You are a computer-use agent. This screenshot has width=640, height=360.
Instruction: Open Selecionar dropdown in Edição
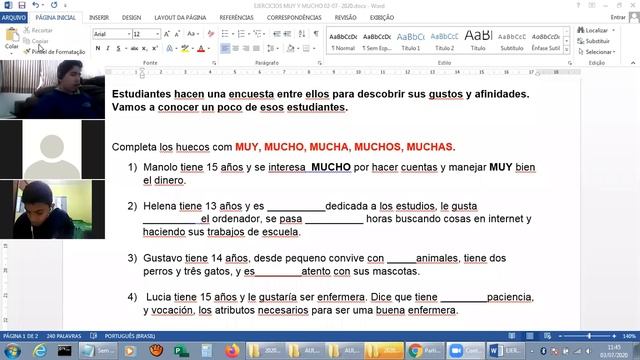pyautogui.click(x=597, y=52)
